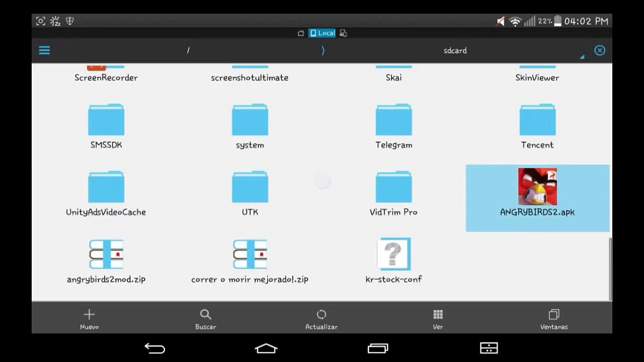Click the UnityAdsVideoCache folder name
The image size is (644, 362).
click(x=106, y=212)
